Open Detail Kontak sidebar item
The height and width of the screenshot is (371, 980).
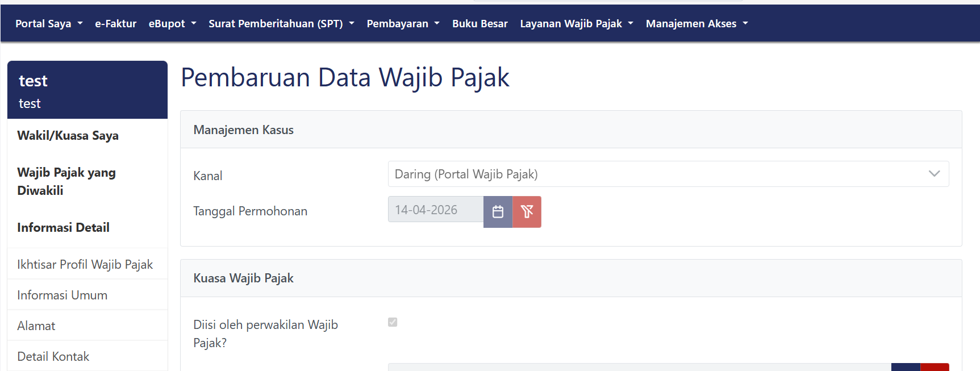coord(53,356)
